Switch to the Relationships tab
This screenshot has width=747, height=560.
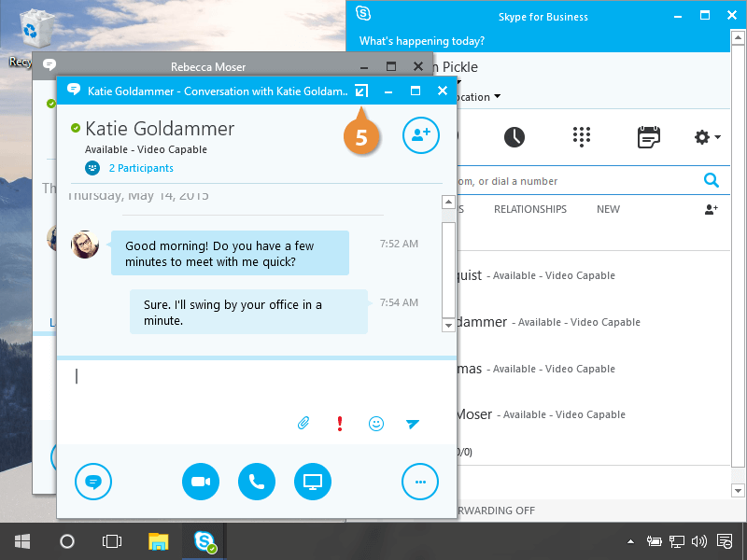click(x=529, y=209)
